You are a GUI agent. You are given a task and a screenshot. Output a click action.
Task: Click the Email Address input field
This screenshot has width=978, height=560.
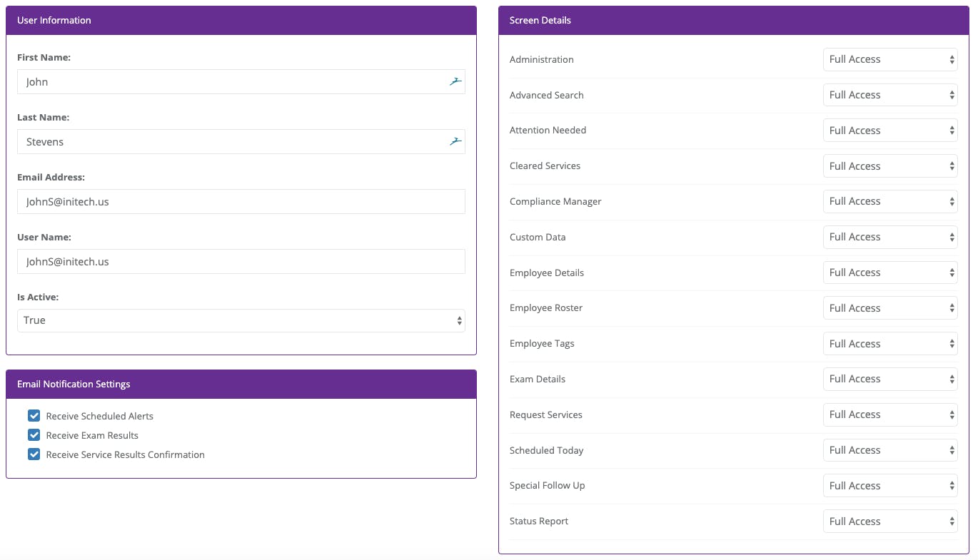pyautogui.click(x=241, y=202)
